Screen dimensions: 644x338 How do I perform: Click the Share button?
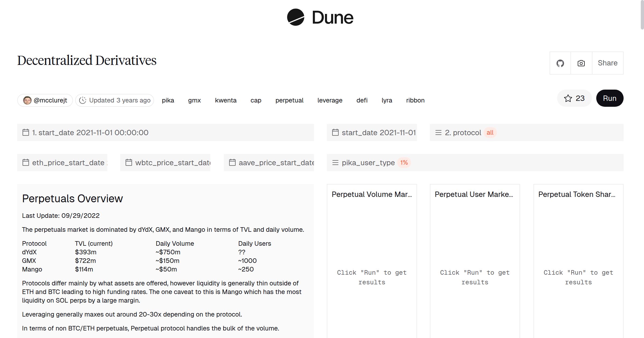608,63
